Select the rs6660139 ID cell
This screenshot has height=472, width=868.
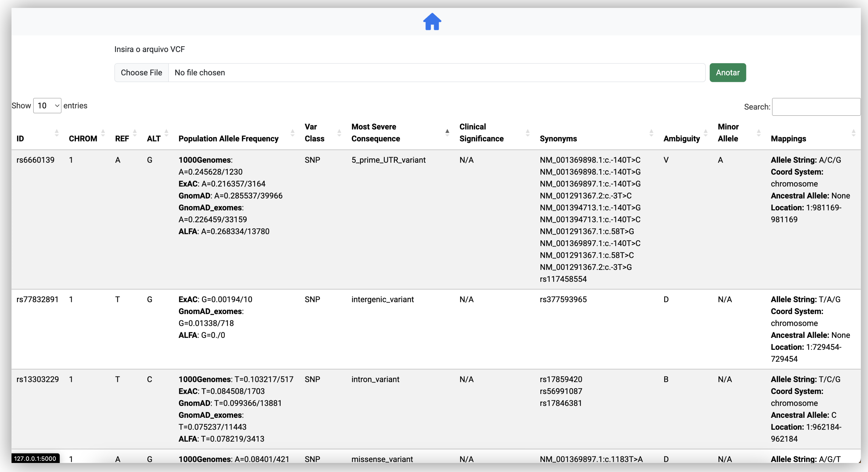pos(35,160)
